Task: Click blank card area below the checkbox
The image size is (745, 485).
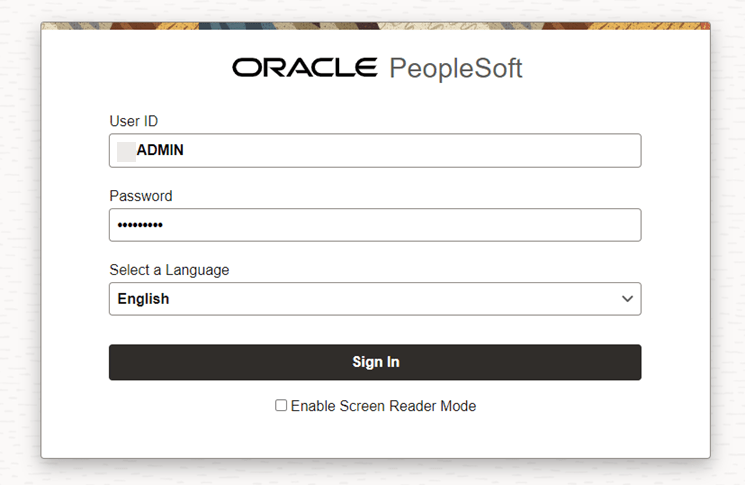Action: [375, 438]
